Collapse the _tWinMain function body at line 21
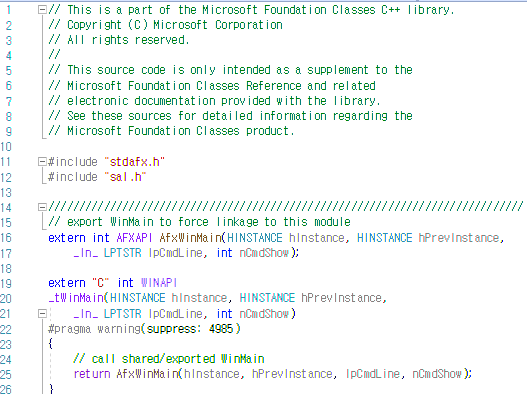This screenshot has height=394, width=527. point(42,314)
